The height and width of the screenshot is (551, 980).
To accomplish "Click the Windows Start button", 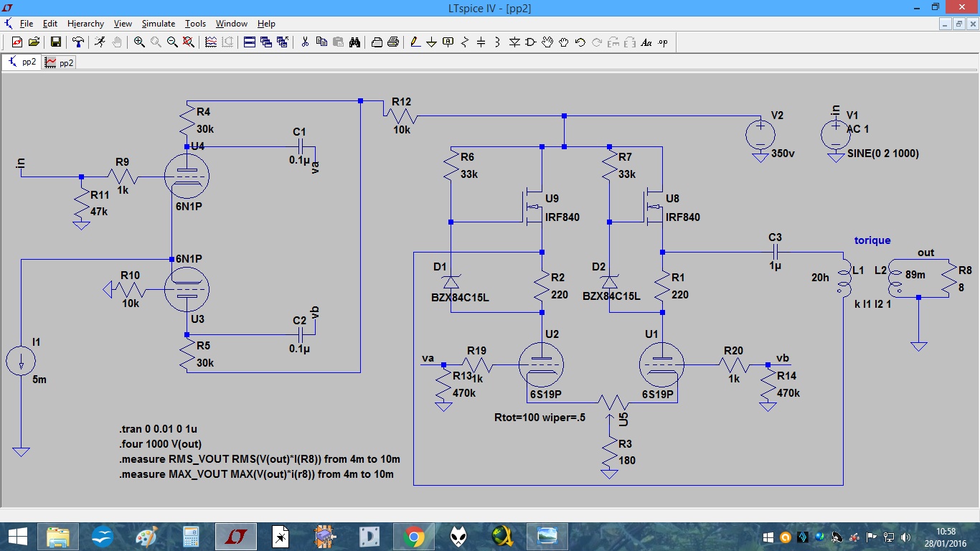I will coord(17,537).
